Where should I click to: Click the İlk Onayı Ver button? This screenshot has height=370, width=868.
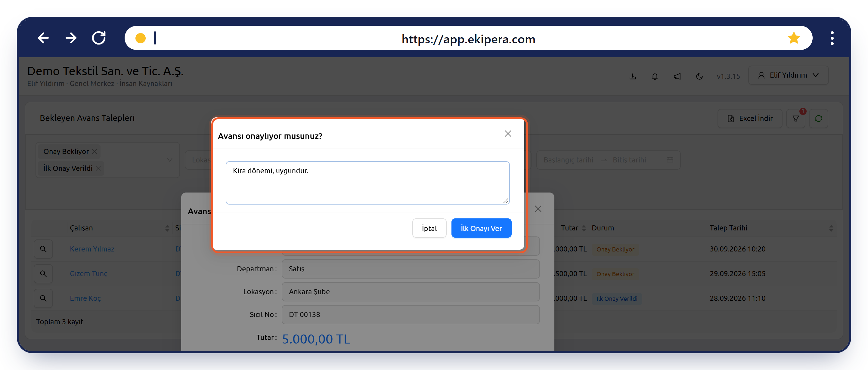tap(481, 228)
